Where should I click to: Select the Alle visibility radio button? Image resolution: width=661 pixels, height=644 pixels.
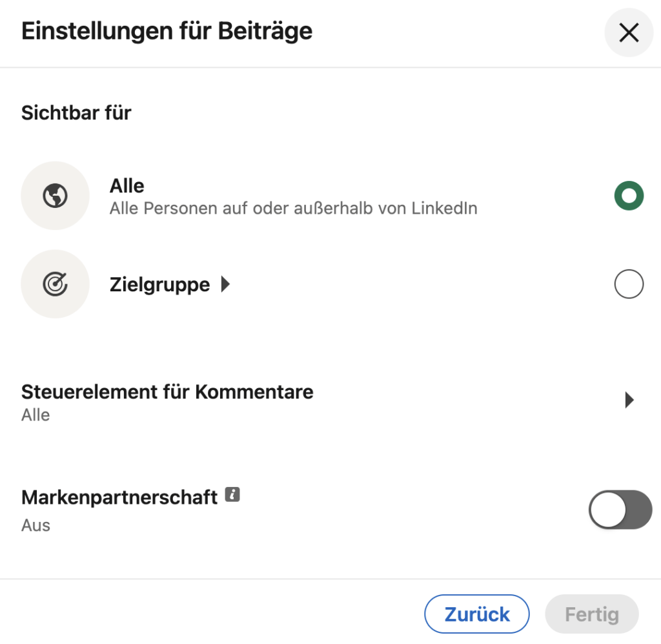pyautogui.click(x=629, y=196)
